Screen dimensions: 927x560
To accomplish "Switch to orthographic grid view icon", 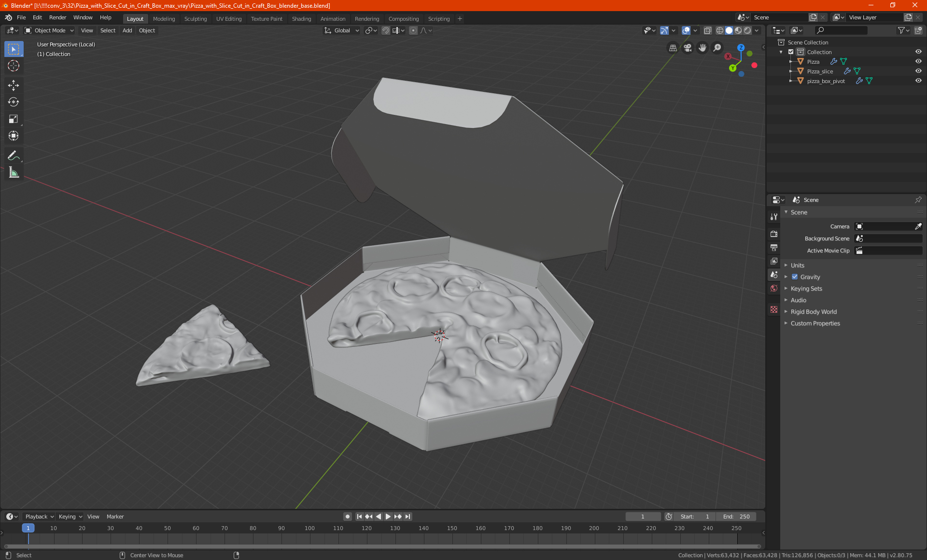I will click(x=673, y=47).
